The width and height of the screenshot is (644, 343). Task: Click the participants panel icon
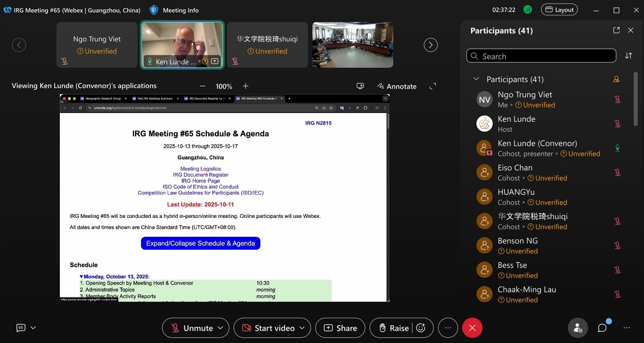577,328
